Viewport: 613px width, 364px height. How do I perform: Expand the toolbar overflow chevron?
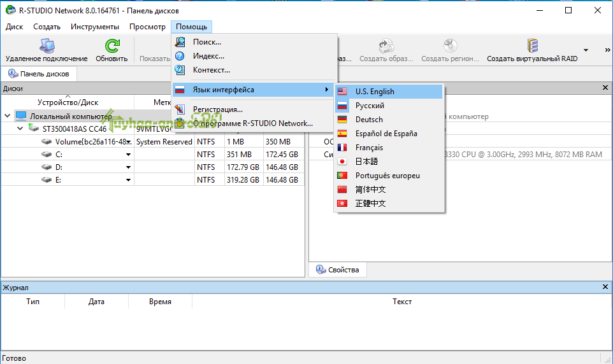[607, 50]
